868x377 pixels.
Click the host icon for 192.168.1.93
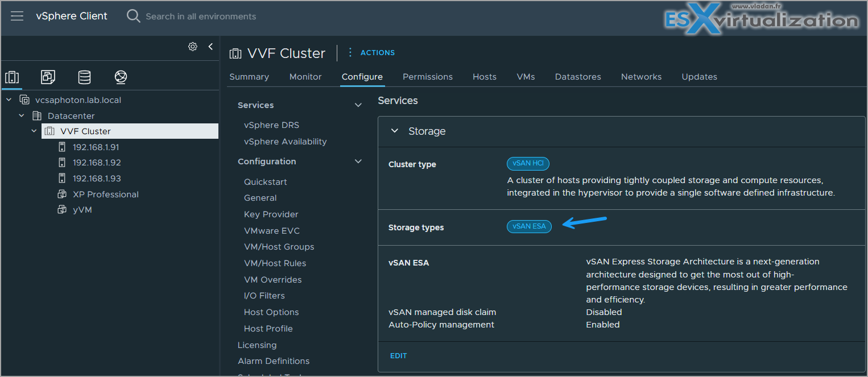[62, 179]
